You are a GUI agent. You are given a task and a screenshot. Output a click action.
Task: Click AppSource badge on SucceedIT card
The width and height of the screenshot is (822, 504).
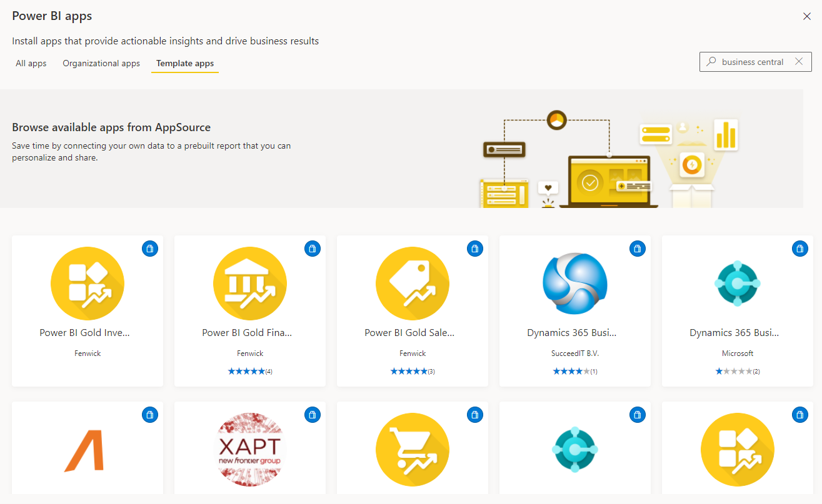(638, 249)
